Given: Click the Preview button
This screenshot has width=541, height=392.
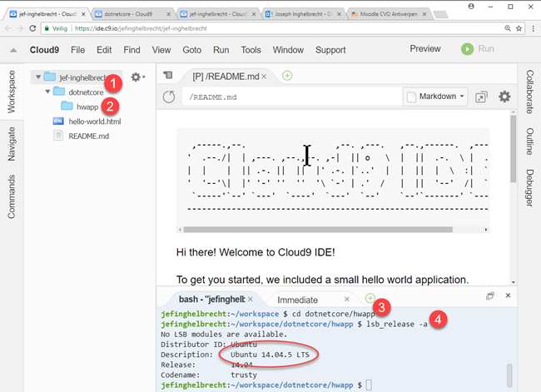Looking at the screenshot, I should [x=425, y=48].
